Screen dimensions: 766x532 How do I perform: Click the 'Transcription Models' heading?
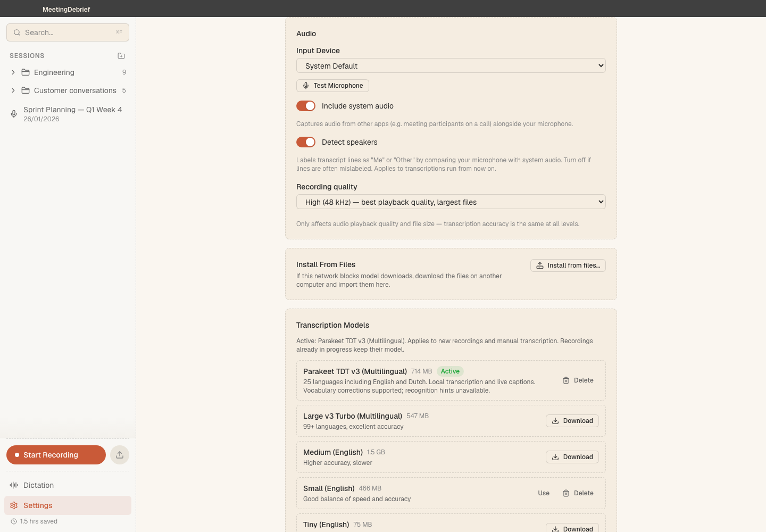(x=332, y=325)
